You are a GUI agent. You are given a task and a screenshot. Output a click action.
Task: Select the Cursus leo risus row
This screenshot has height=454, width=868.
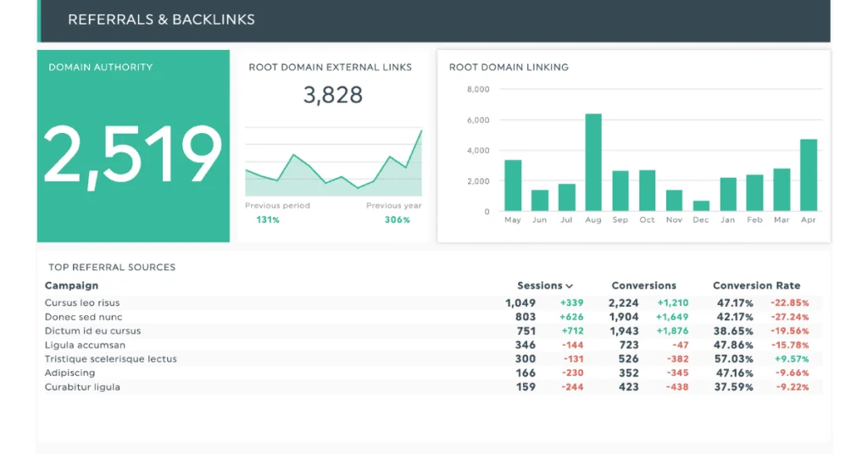coord(82,302)
